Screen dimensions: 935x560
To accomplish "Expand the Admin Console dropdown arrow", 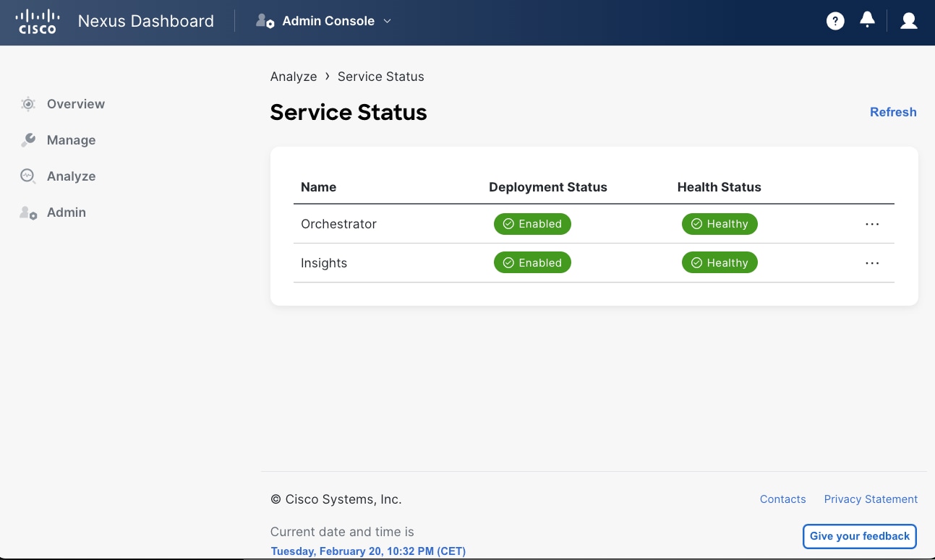I will coord(387,21).
